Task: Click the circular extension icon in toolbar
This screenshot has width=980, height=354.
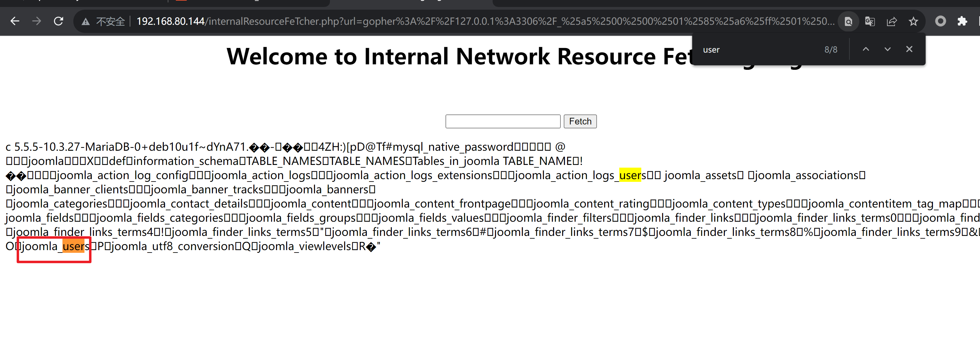Action: click(x=940, y=21)
